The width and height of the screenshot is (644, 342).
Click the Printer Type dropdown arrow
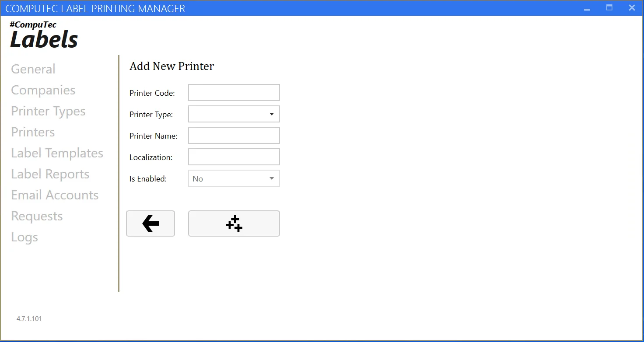tap(272, 114)
